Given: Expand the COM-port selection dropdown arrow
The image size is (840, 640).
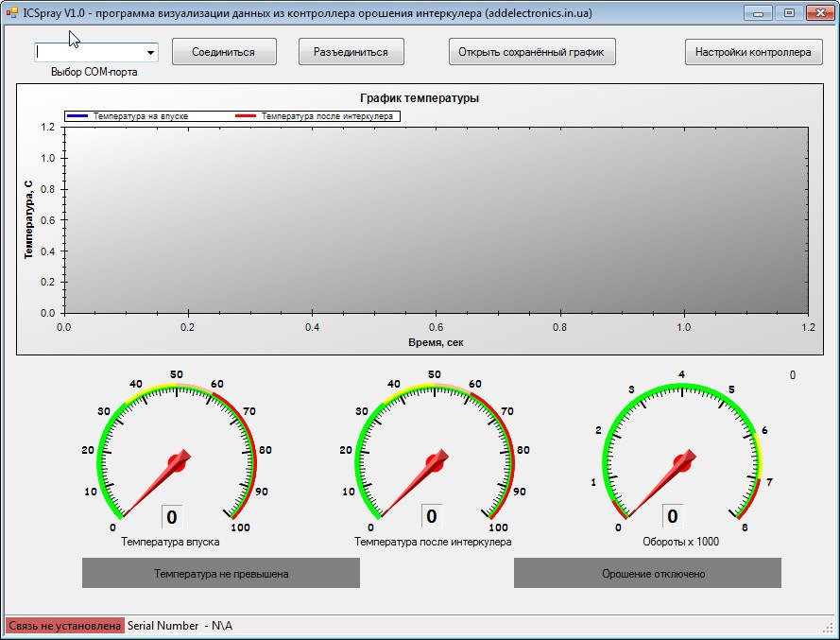Looking at the screenshot, I should pyautogui.click(x=150, y=53).
